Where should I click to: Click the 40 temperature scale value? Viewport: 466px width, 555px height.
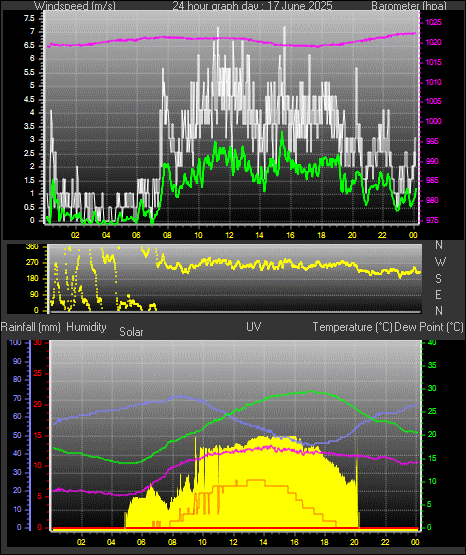(x=432, y=343)
